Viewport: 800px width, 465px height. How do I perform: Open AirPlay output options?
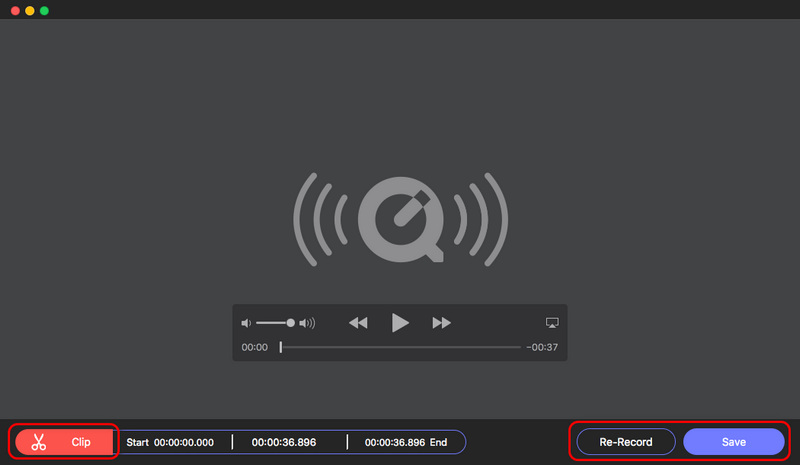pos(552,323)
